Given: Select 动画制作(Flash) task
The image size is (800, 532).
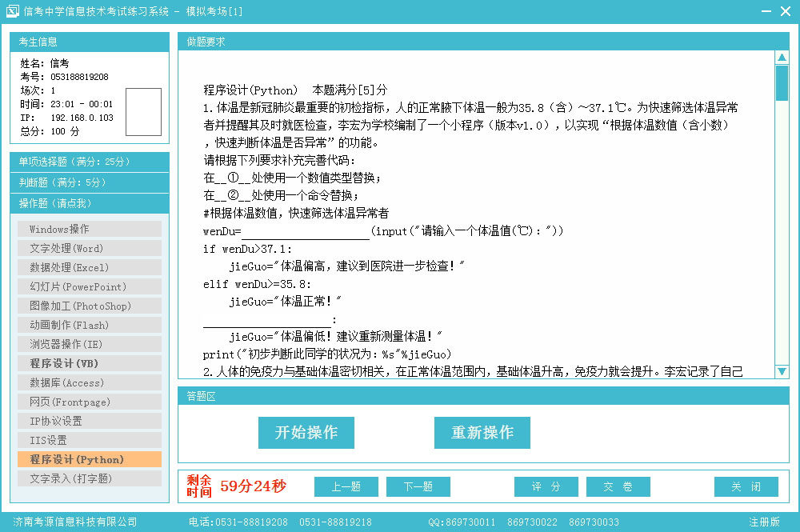Looking at the screenshot, I should pos(90,325).
